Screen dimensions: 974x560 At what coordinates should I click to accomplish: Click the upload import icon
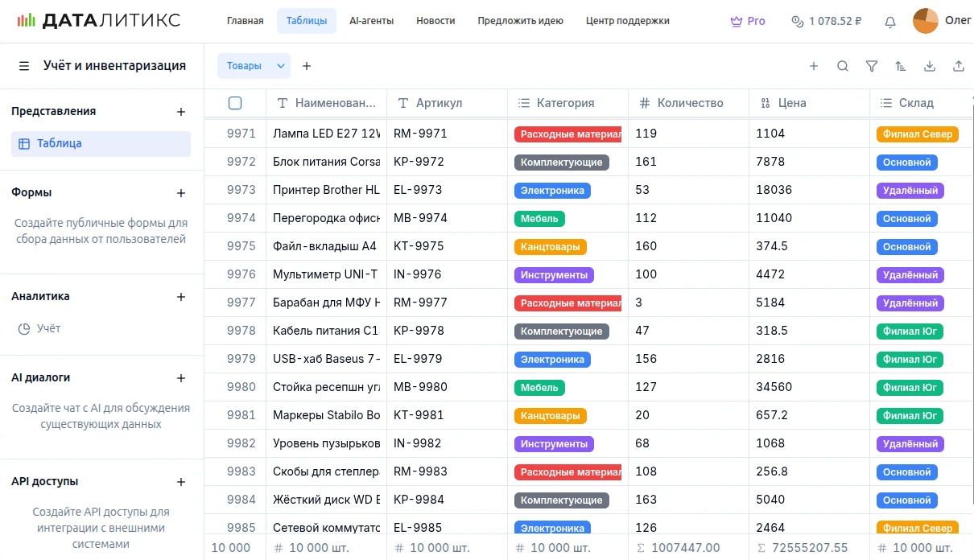tap(959, 67)
